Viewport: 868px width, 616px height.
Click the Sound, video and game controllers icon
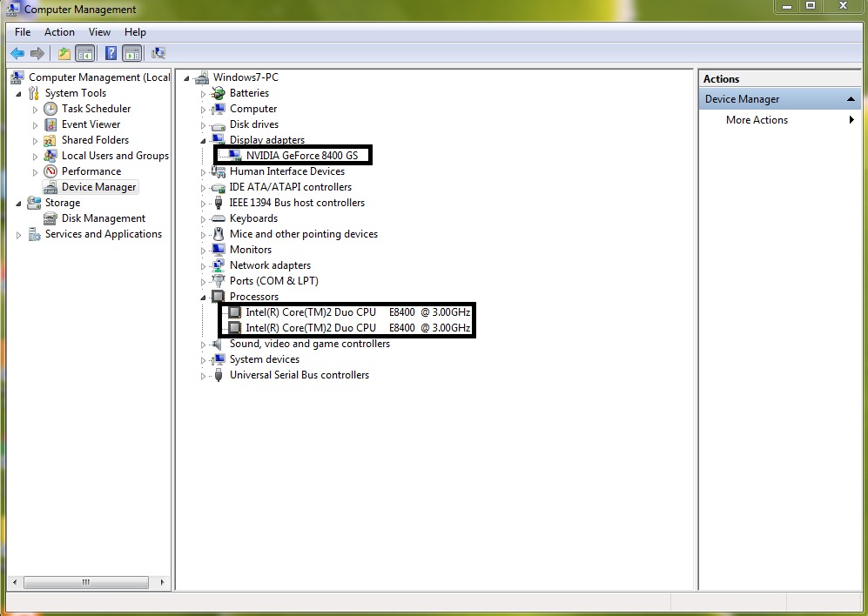219,344
